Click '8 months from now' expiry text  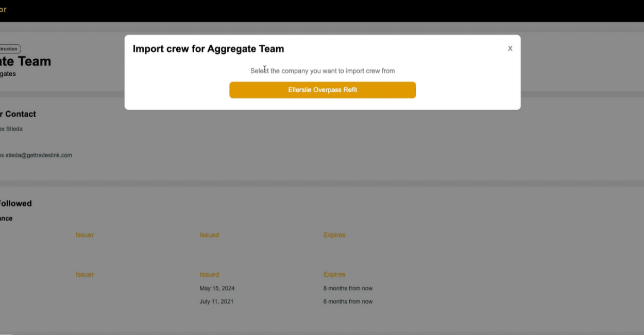(348, 288)
